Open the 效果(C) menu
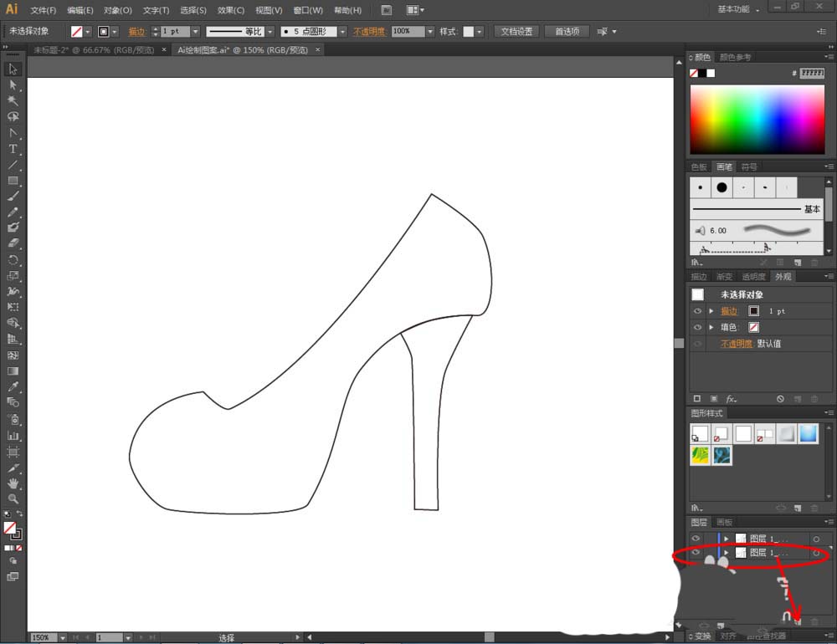The image size is (837, 644). tap(231, 10)
